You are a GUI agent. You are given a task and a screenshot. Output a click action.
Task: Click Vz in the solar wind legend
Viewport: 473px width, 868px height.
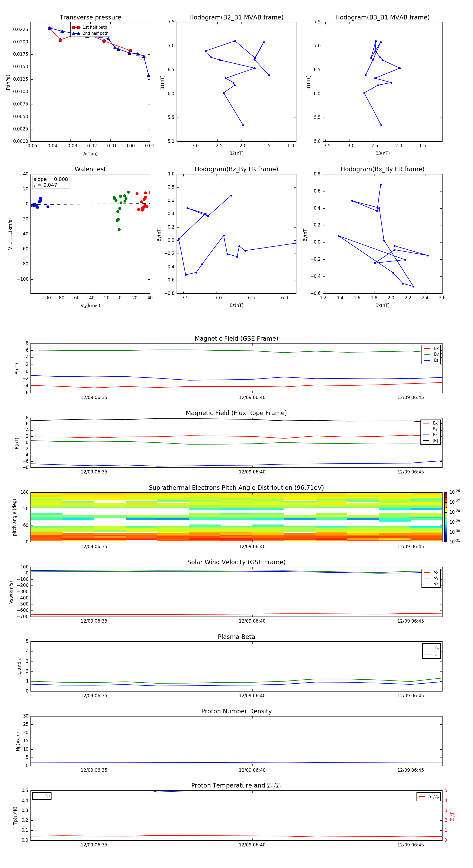[431, 584]
